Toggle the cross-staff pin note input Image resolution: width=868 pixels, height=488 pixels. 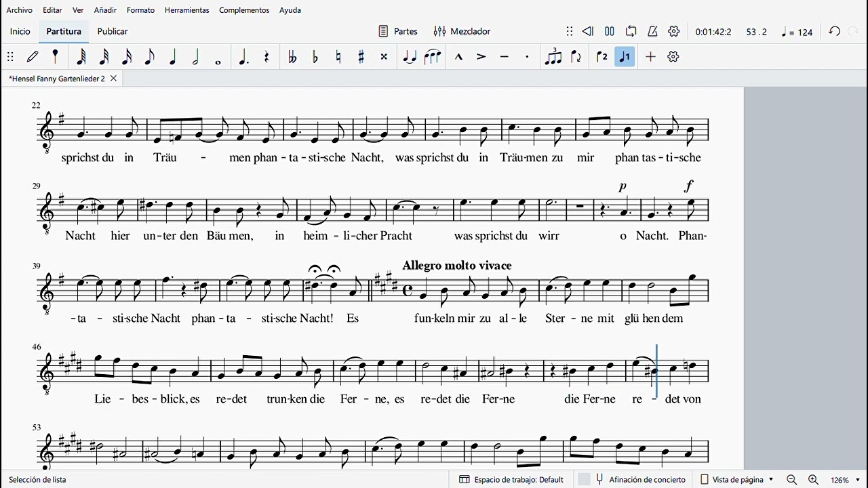55,57
